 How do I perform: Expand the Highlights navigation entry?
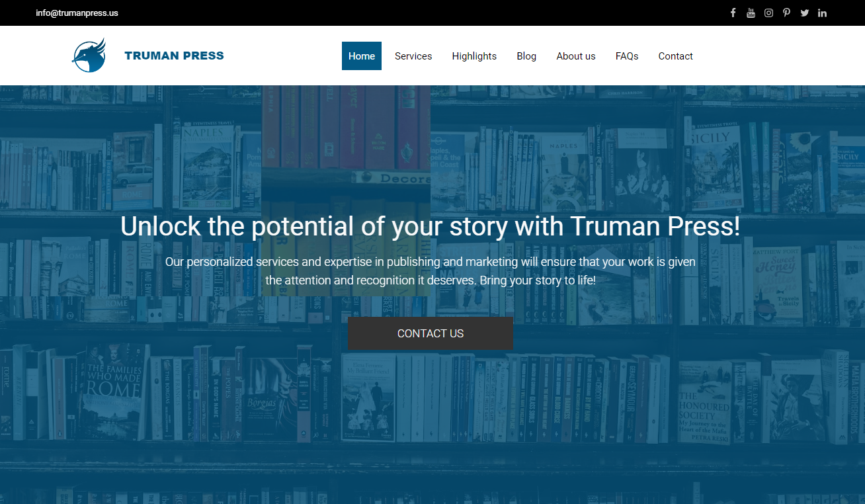474,56
